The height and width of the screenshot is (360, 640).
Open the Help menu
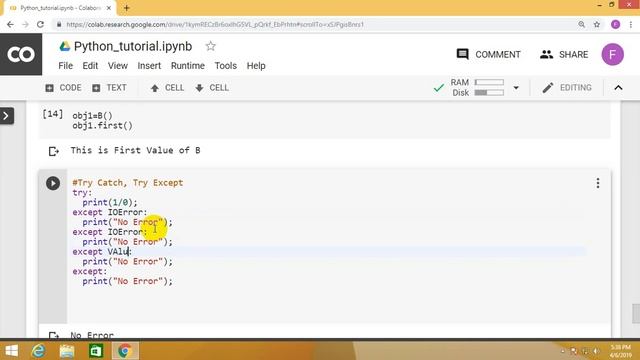tap(256, 66)
